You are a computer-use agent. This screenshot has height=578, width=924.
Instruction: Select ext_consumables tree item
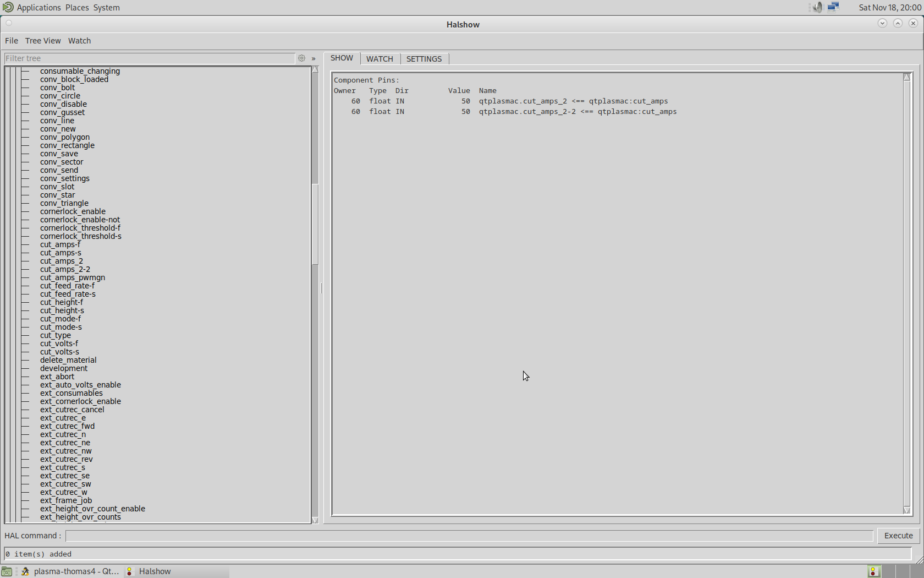(71, 393)
